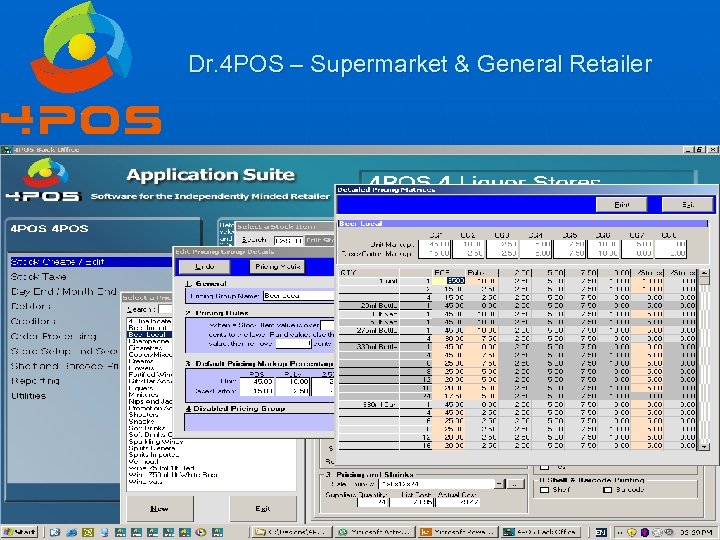Viewport: 720px width, 540px height.
Task: Click New in pricing group selector
Action: (x=159, y=509)
